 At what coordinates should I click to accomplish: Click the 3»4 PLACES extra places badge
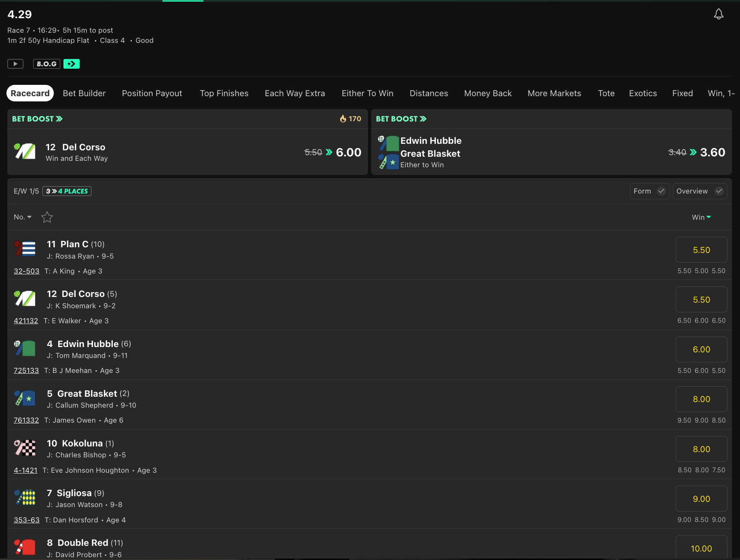pos(67,191)
